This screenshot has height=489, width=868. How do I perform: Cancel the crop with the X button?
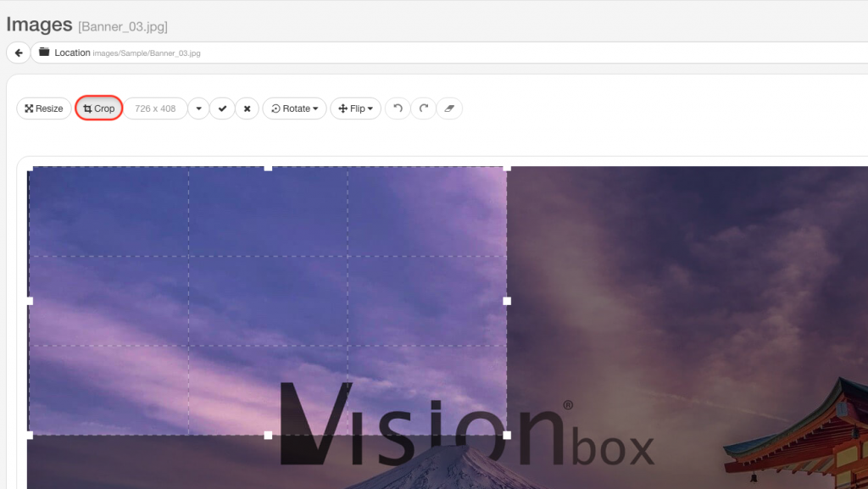[x=247, y=108]
